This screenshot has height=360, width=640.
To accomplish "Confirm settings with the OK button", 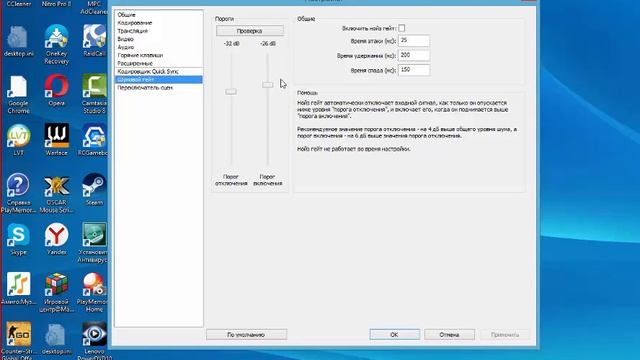I will pos(394,335).
